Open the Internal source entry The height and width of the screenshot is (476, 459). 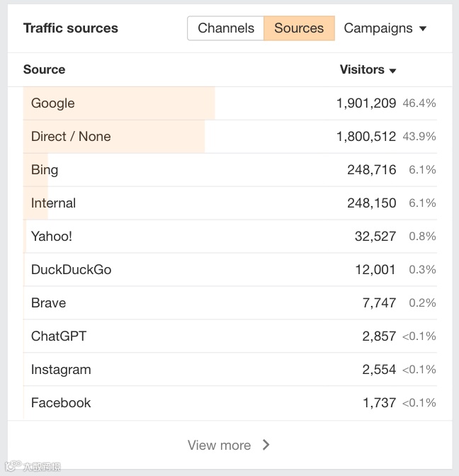[53, 203]
